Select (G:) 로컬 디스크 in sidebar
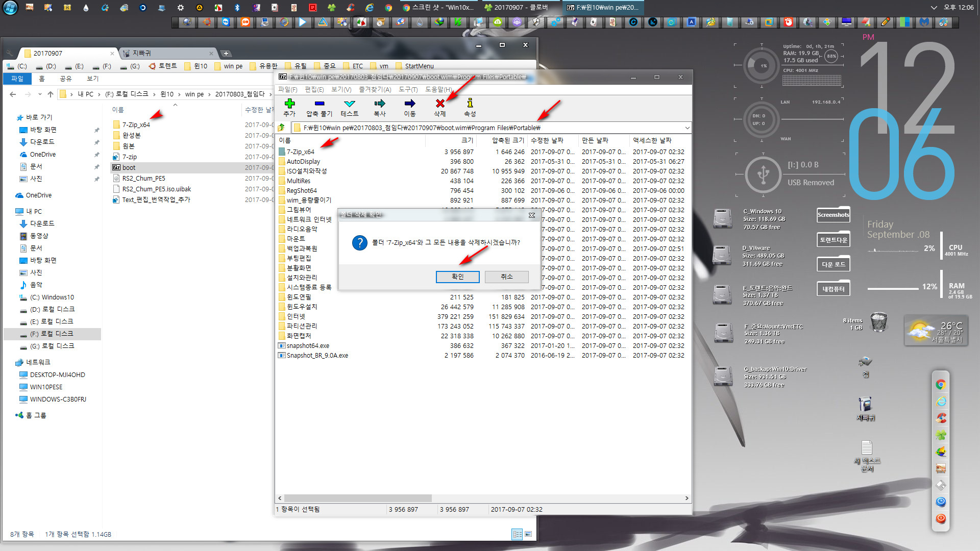Screen dimensions: 980x551 [52, 346]
